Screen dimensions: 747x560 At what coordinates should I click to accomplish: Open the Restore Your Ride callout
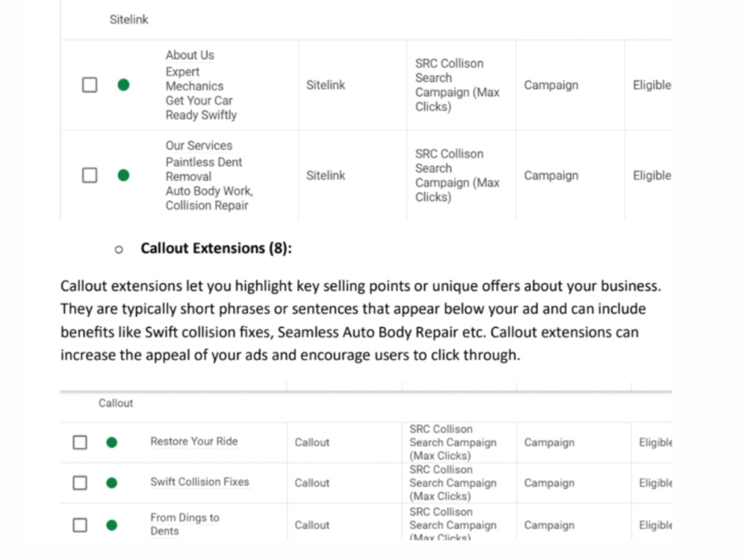coord(194,441)
